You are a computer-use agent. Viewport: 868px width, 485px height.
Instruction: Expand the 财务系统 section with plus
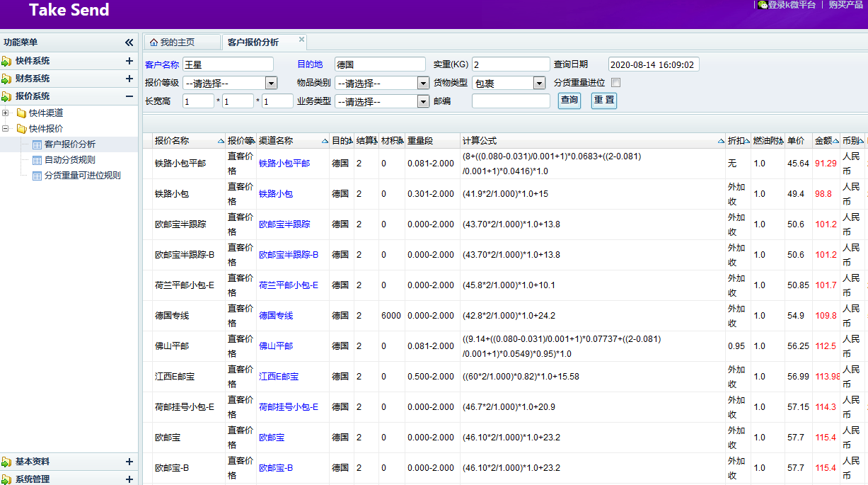129,79
